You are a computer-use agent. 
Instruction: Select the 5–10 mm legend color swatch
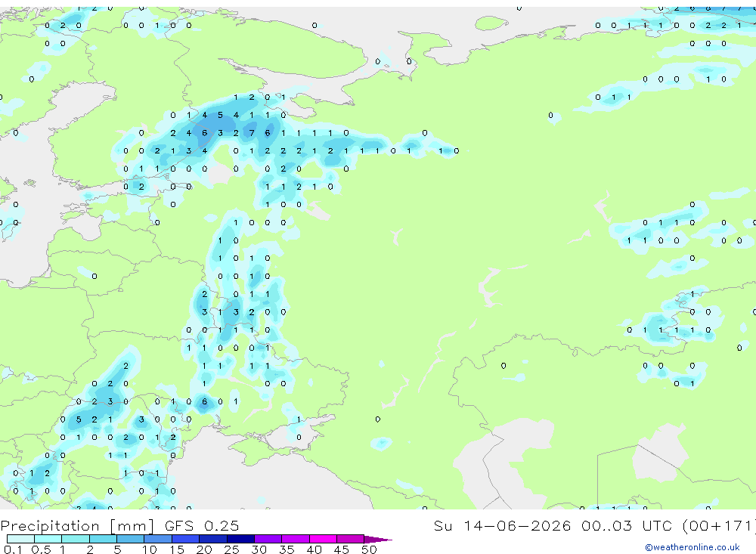[131, 539]
